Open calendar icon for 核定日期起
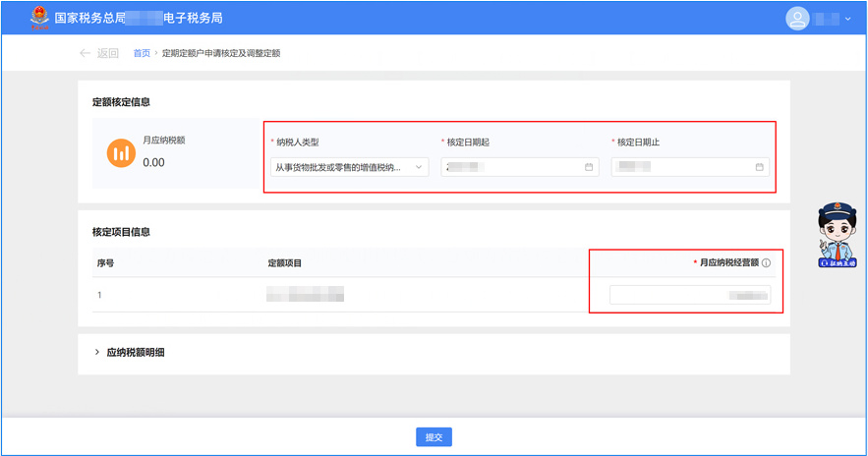The height and width of the screenshot is (456, 868). (x=589, y=167)
